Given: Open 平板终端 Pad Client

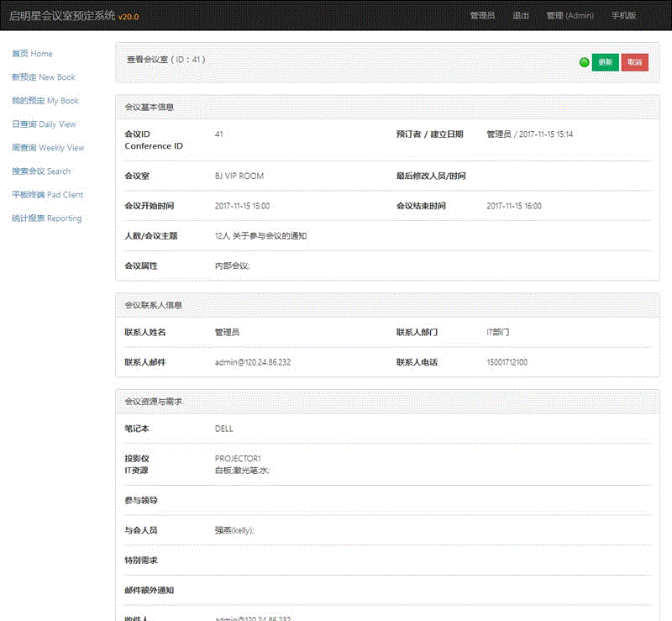Looking at the screenshot, I should (x=48, y=195).
